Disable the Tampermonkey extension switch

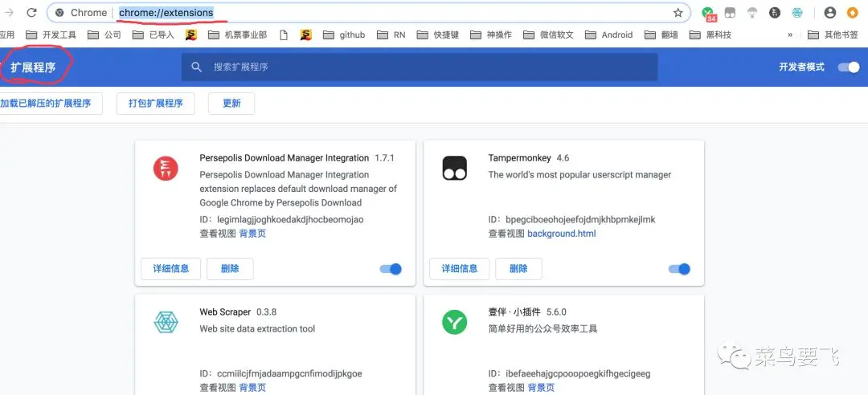(x=680, y=269)
